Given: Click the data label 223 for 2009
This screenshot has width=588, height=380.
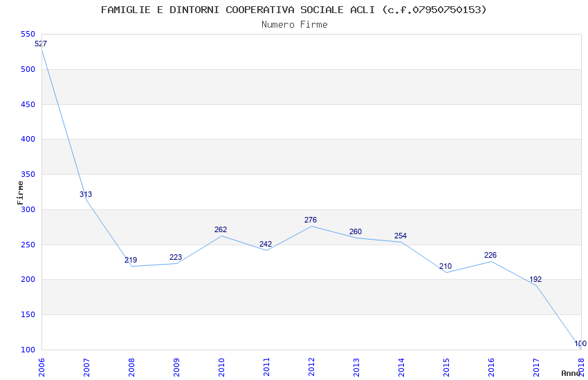Looking at the screenshot, I should 176,257.
